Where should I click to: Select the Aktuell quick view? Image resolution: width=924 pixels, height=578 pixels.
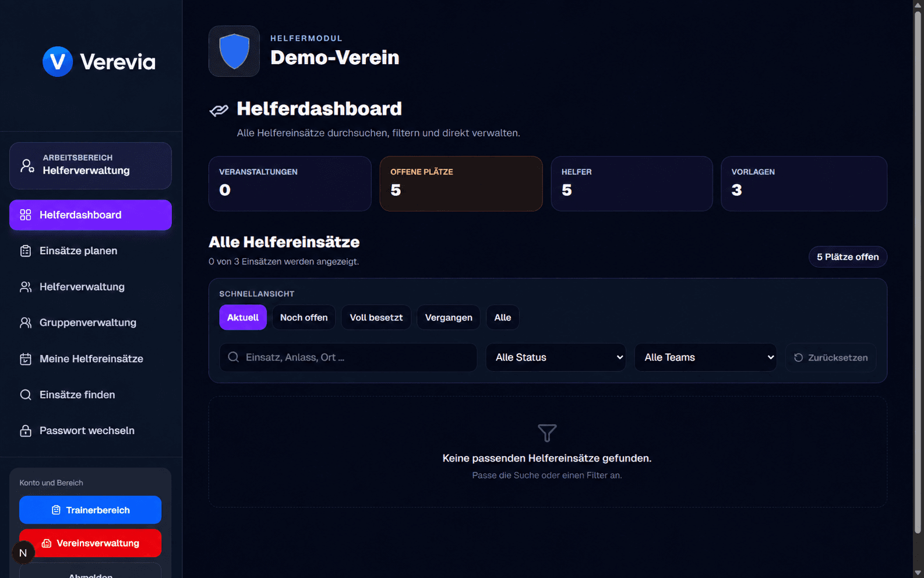(243, 318)
